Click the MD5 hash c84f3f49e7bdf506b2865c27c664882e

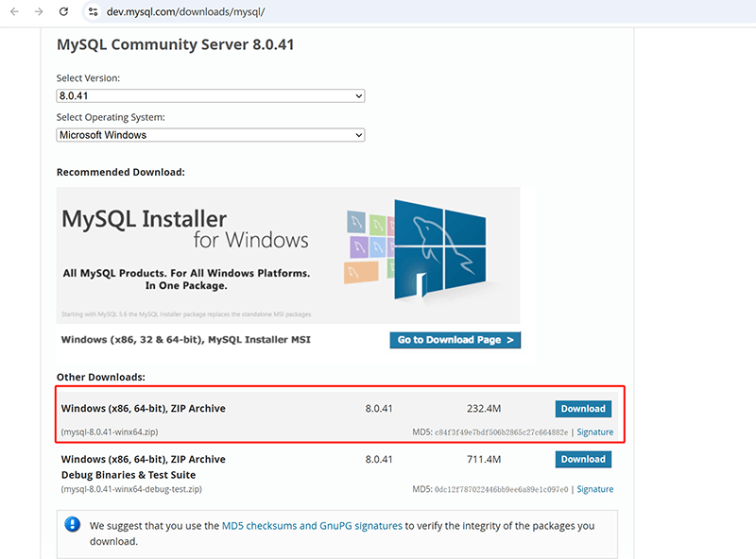[x=502, y=432]
